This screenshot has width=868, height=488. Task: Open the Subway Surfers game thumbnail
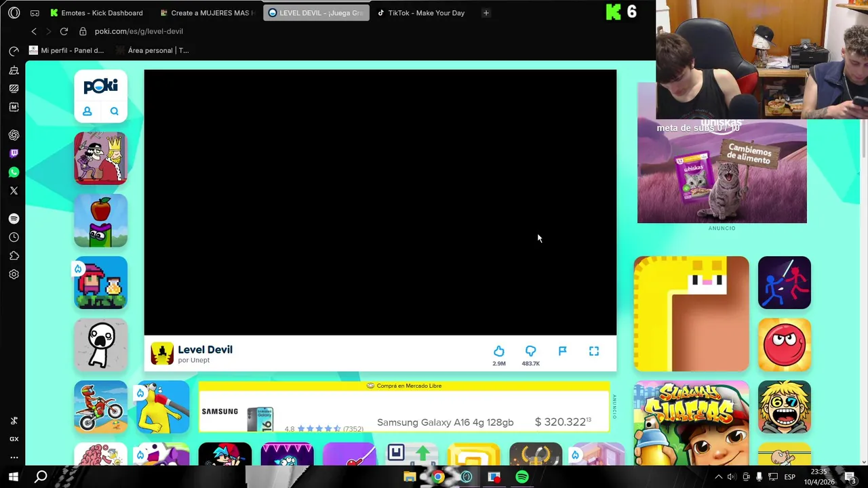[x=691, y=423]
